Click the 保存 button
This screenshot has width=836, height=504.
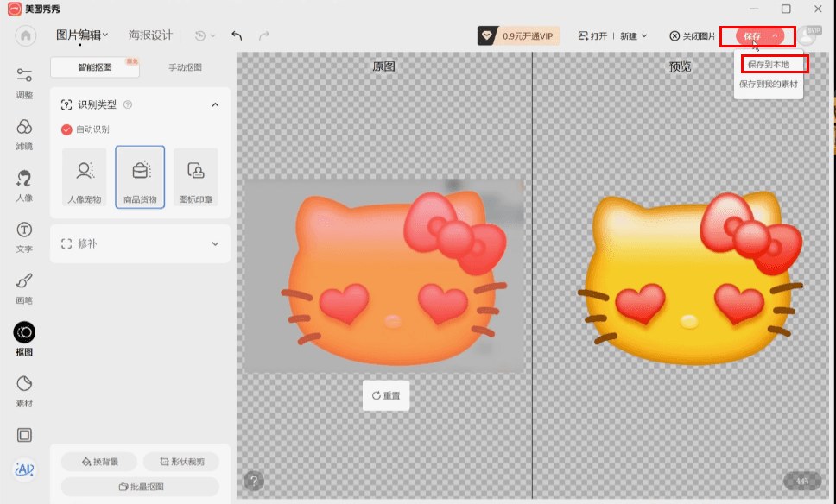(752, 36)
